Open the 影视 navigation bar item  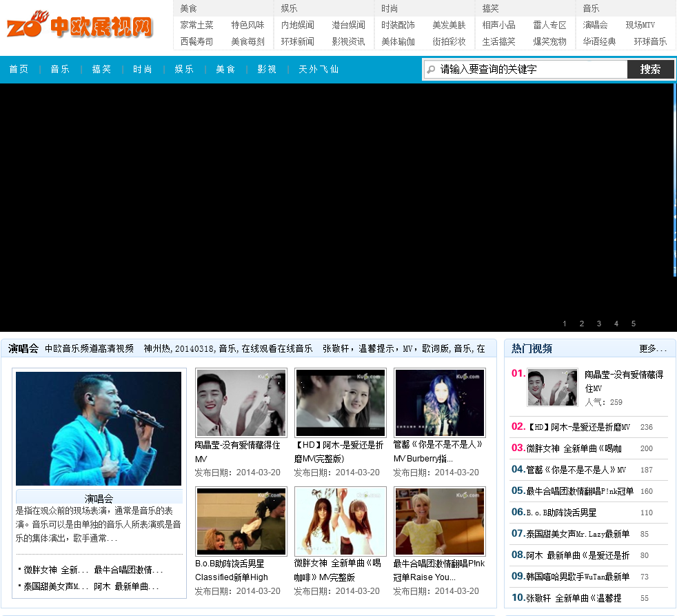pos(267,69)
